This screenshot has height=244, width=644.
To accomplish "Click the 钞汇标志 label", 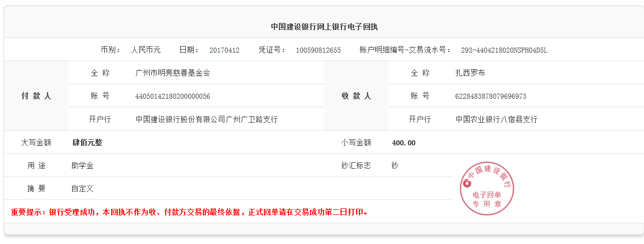I will (x=356, y=165).
